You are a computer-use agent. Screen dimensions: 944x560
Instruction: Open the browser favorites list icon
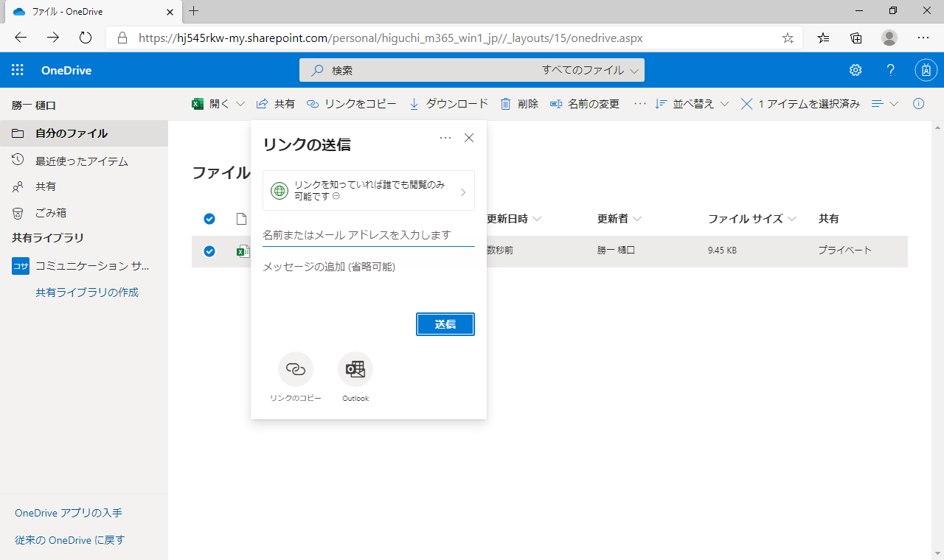(824, 38)
